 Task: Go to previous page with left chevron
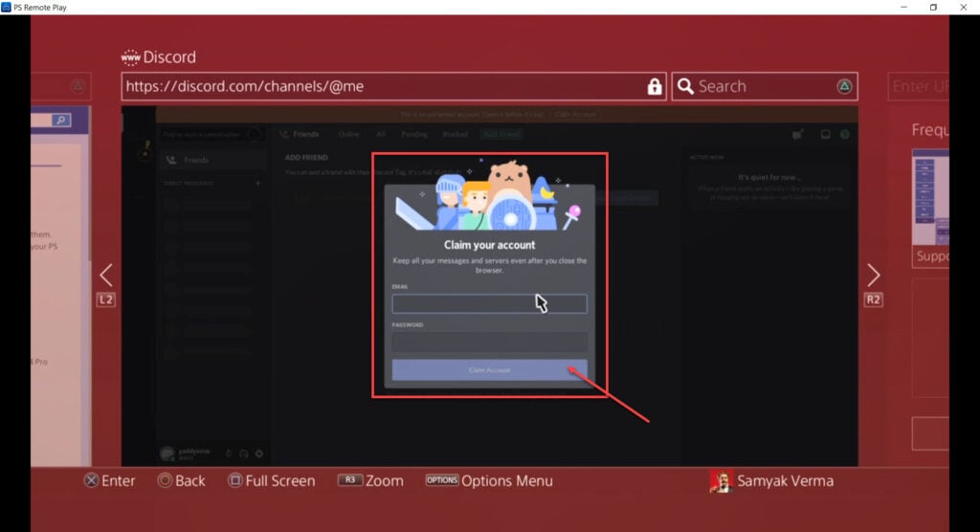(106, 275)
